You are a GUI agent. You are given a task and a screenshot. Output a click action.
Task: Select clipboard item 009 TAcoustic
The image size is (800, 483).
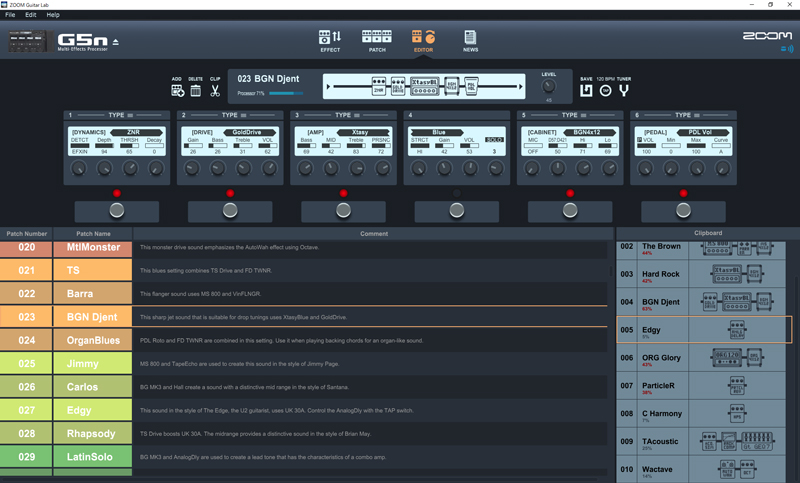pos(701,441)
